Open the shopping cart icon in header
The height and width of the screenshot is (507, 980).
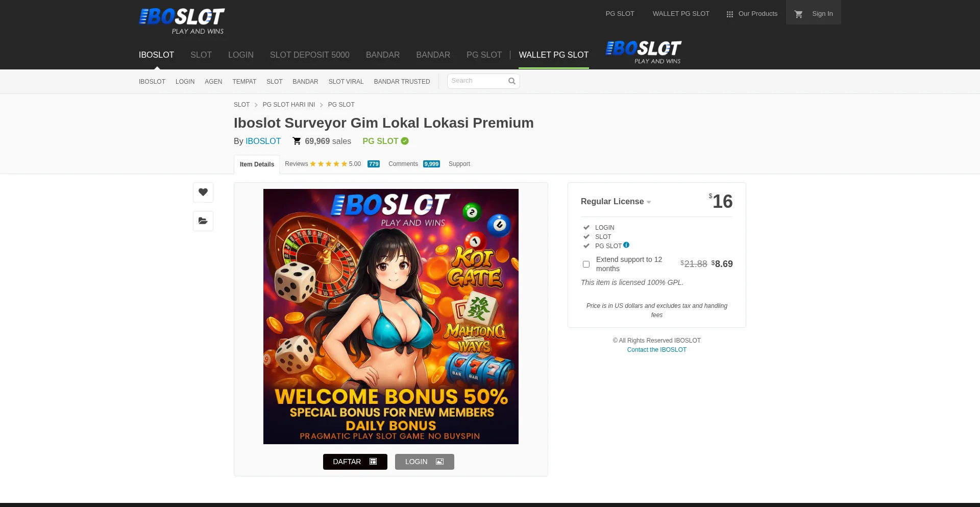pyautogui.click(x=799, y=14)
